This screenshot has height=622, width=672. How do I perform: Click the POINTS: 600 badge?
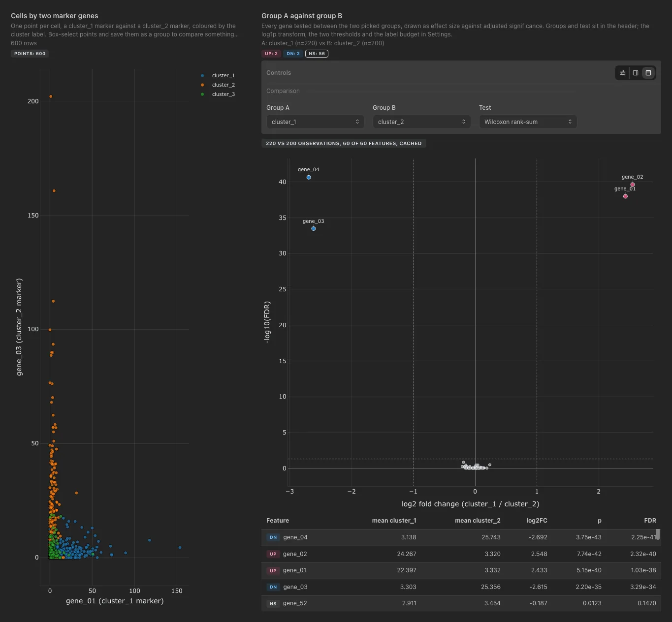[x=30, y=54]
